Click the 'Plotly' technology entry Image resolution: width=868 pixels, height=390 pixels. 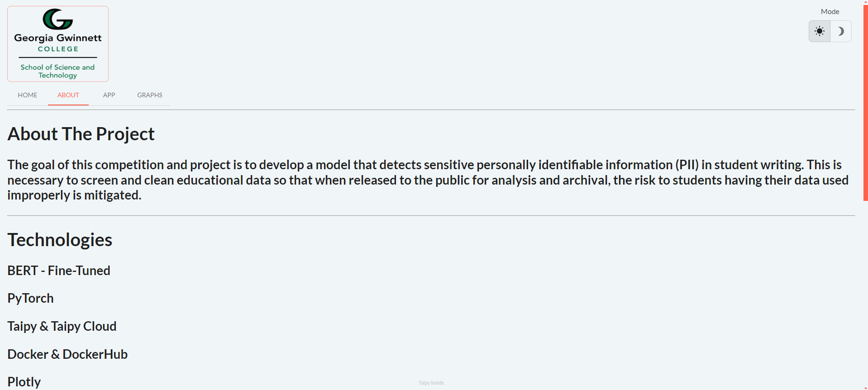24,382
